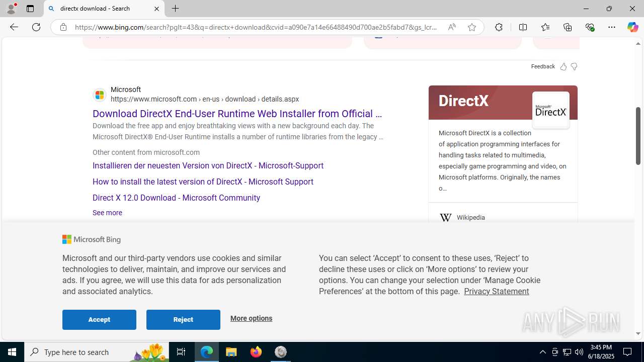Expand See more results
The width and height of the screenshot is (644, 362).
107,213
